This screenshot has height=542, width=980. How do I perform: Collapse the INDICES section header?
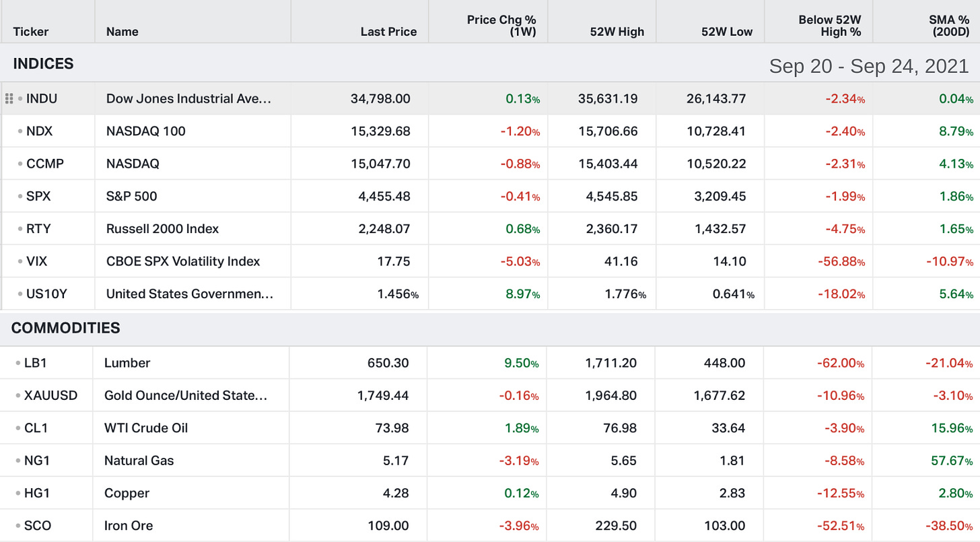(x=43, y=64)
